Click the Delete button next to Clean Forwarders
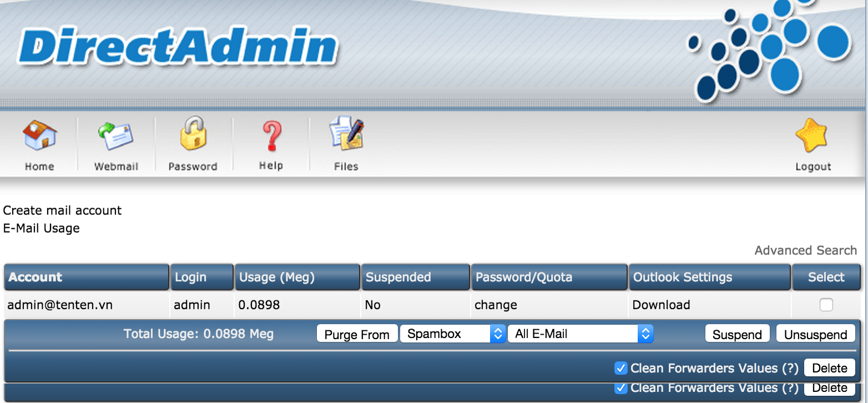868x403 pixels. (830, 368)
